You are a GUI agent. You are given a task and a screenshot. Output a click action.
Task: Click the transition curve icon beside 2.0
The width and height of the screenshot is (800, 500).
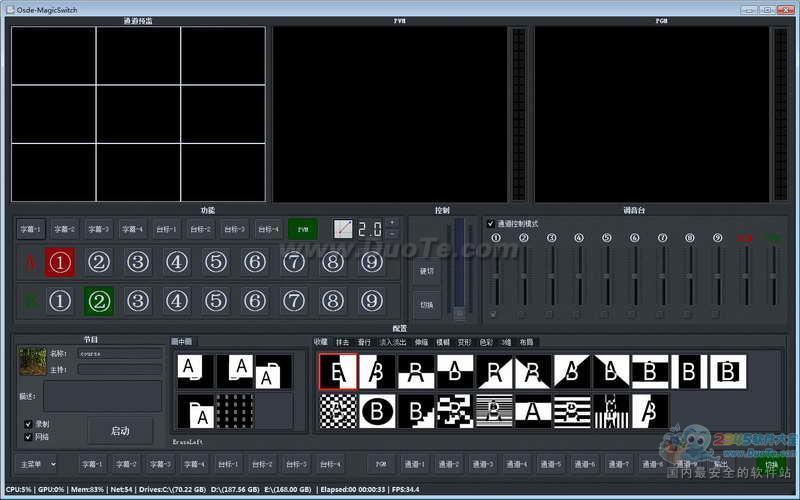(x=343, y=229)
